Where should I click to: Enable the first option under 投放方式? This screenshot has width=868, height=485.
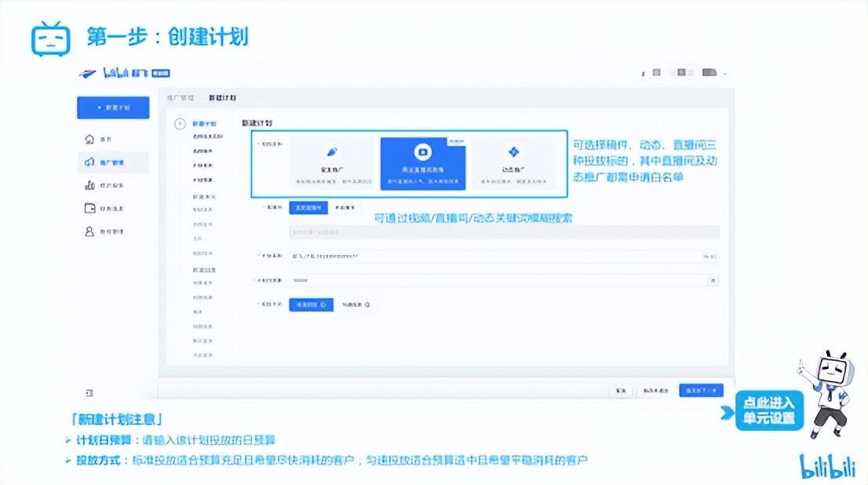311,305
